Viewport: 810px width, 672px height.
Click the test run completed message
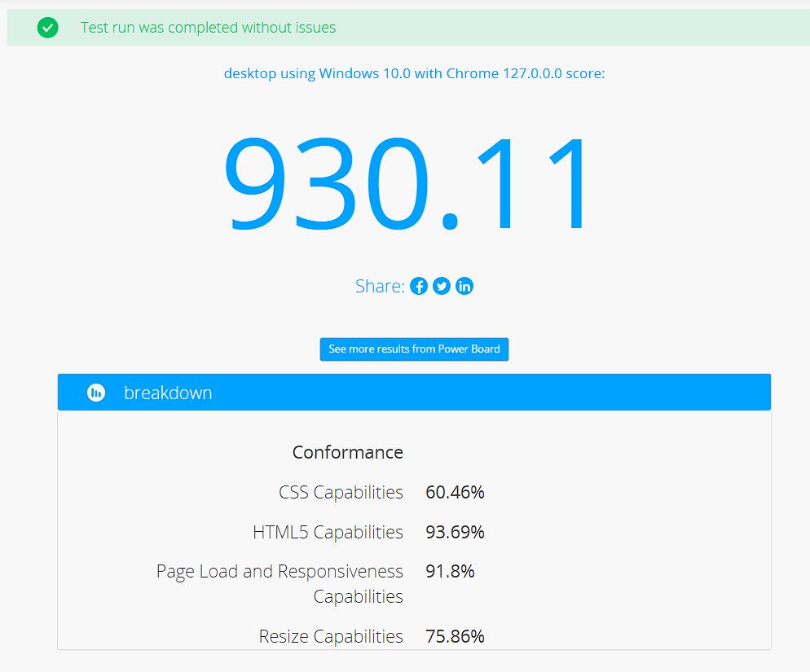208,28
